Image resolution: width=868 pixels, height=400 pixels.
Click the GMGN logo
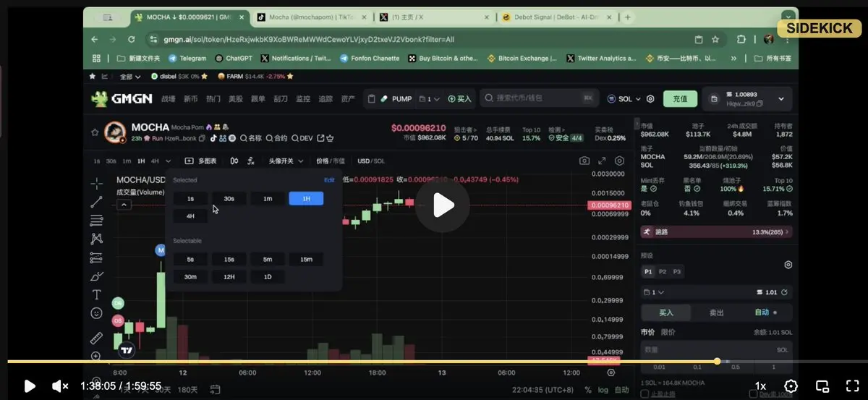(x=120, y=98)
